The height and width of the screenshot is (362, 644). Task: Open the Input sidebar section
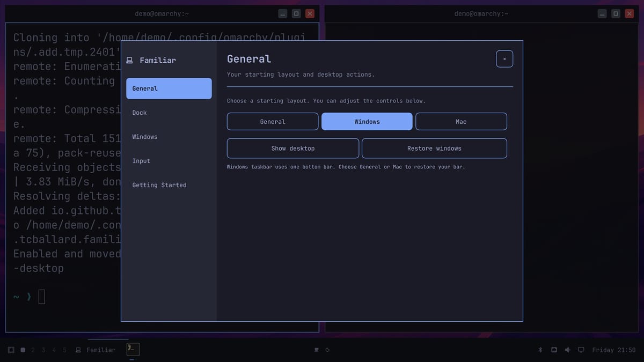[x=169, y=161]
